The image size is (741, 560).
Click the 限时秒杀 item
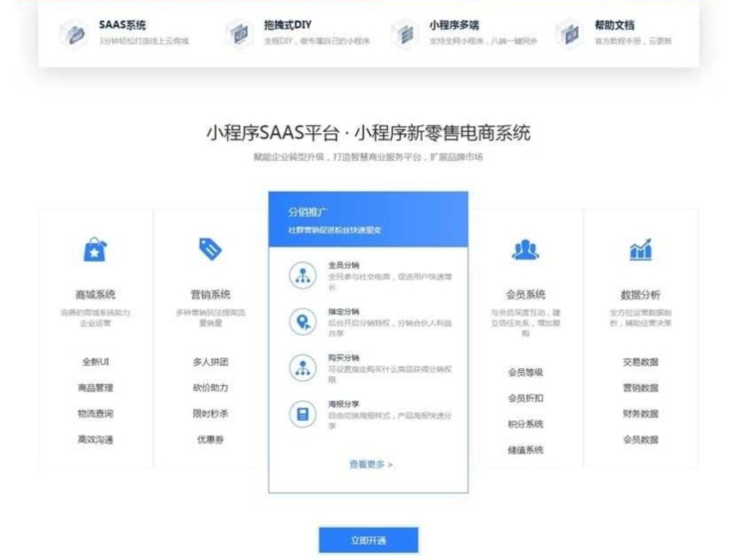click(211, 414)
